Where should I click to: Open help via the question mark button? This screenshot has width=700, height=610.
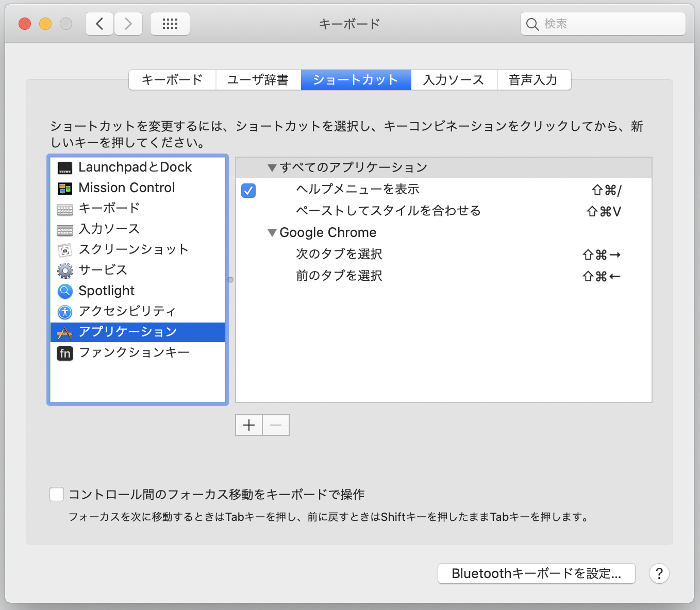coord(659,573)
